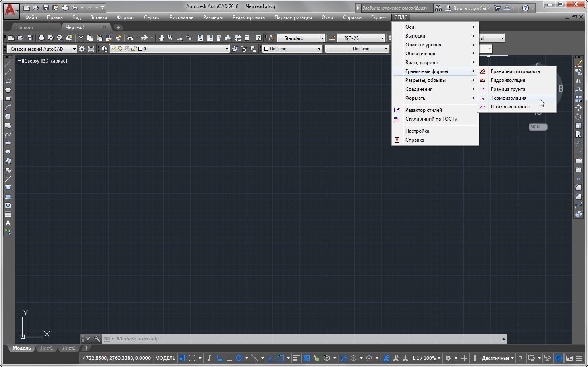Screen dimensions: 588x367
Task: Click the Explode tool
Action: click(x=578, y=214)
